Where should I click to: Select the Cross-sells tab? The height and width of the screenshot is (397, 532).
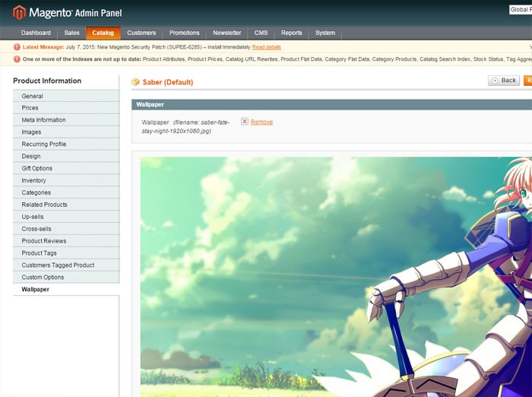pyautogui.click(x=66, y=229)
